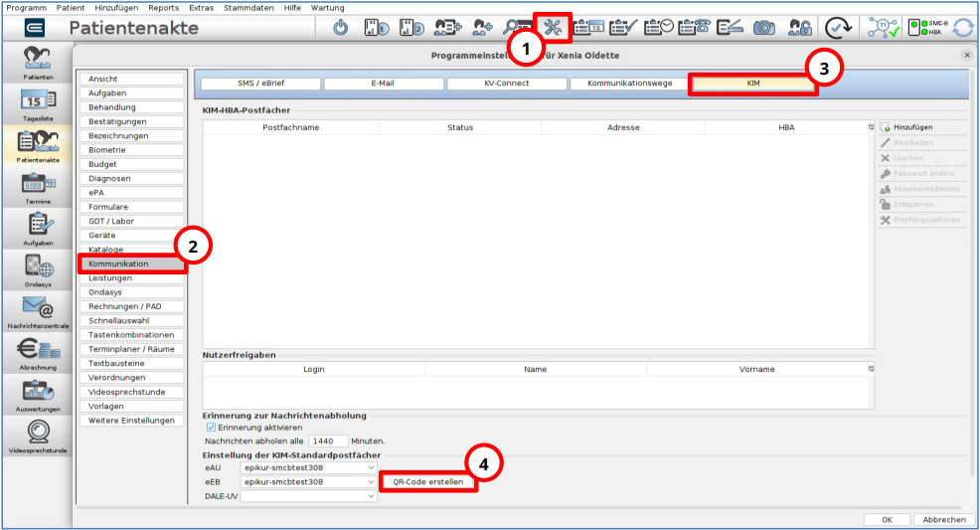980x530 pixels.
Task: Click QR-Code erstellen button
Action: (x=428, y=482)
